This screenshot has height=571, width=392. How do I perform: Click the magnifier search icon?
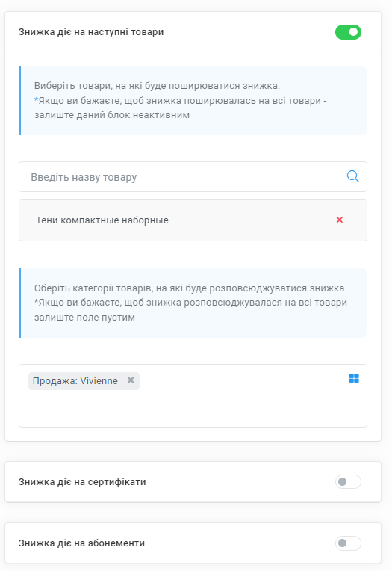[x=352, y=176]
